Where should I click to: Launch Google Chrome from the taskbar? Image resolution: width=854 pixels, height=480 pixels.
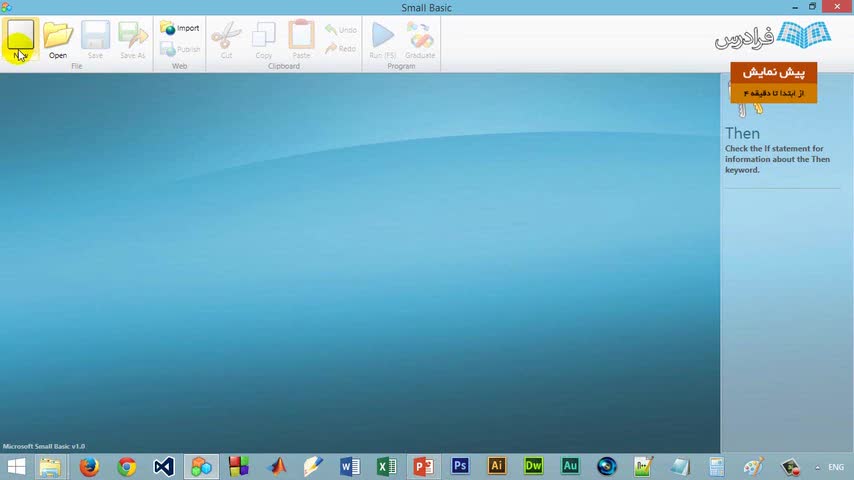click(127, 467)
